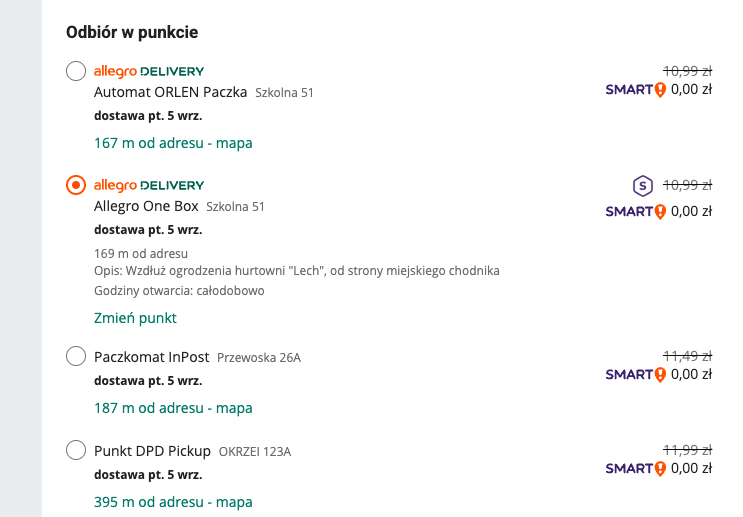Click the Paczkomat InPost label

(x=151, y=357)
